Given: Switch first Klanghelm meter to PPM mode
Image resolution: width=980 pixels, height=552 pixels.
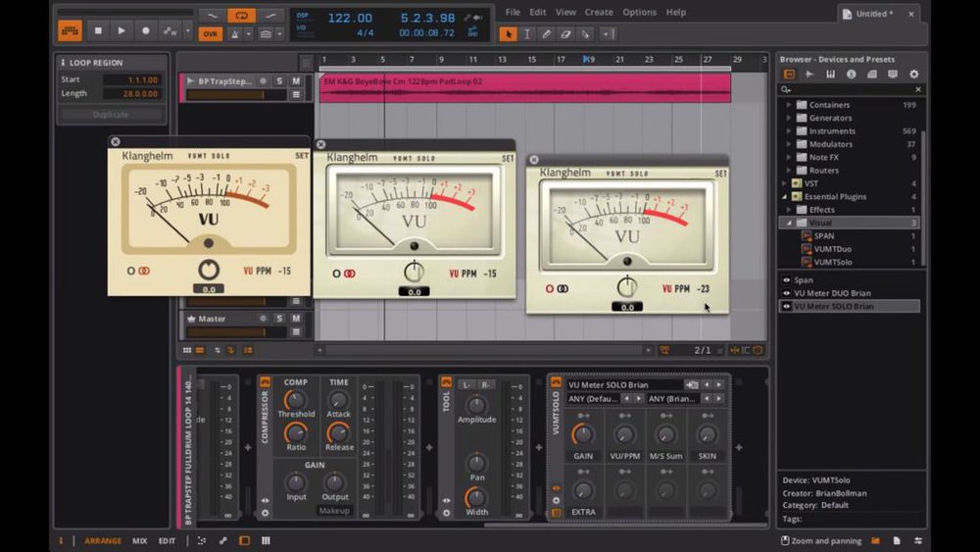Looking at the screenshot, I should click(264, 271).
